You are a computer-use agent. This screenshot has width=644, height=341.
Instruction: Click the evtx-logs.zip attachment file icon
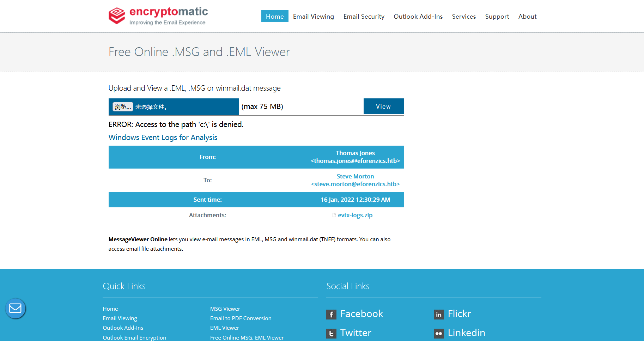click(x=334, y=215)
